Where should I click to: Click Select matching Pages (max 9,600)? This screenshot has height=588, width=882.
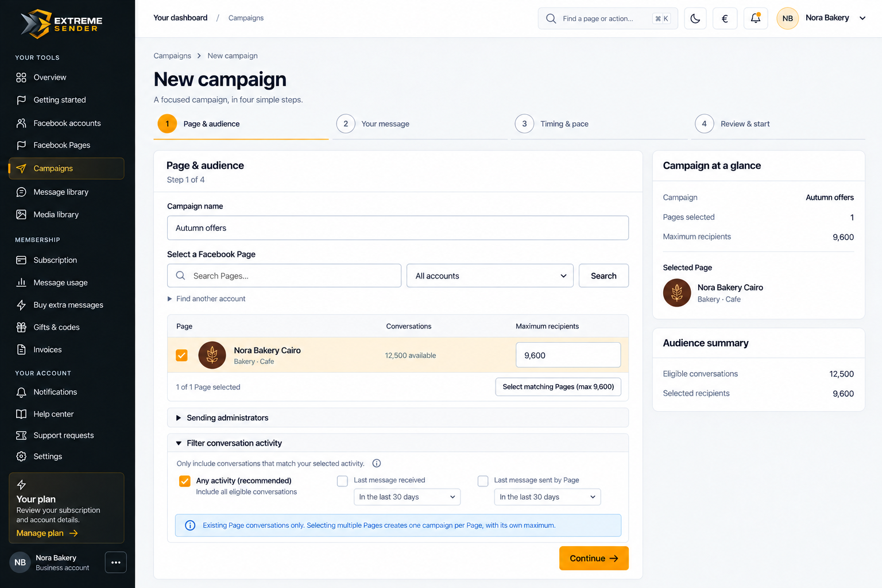pyautogui.click(x=558, y=386)
